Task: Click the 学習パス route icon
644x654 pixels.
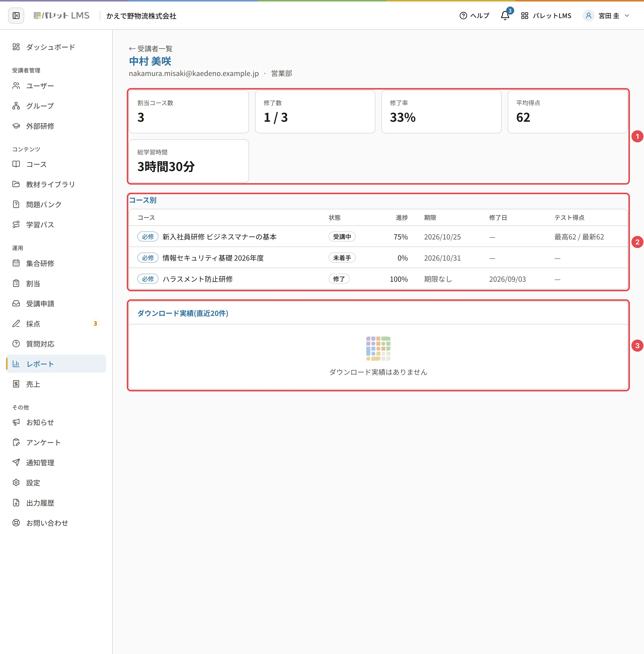Action: click(x=16, y=225)
